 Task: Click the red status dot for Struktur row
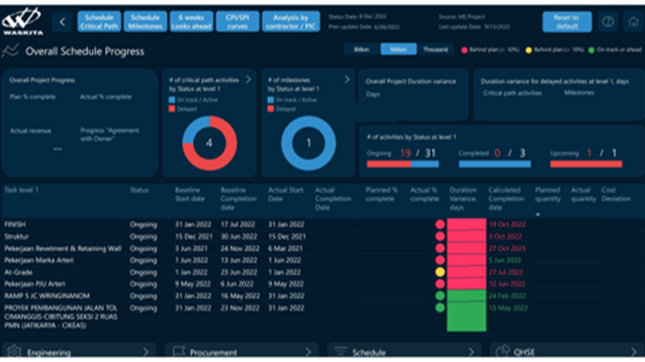pyautogui.click(x=440, y=236)
